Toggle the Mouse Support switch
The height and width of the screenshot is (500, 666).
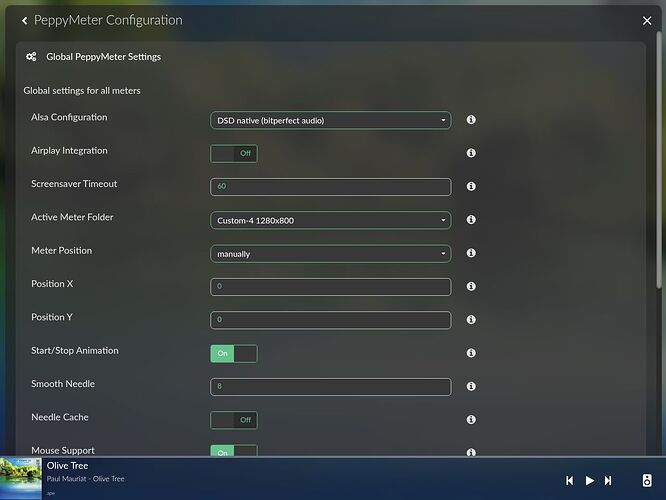(x=234, y=451)
